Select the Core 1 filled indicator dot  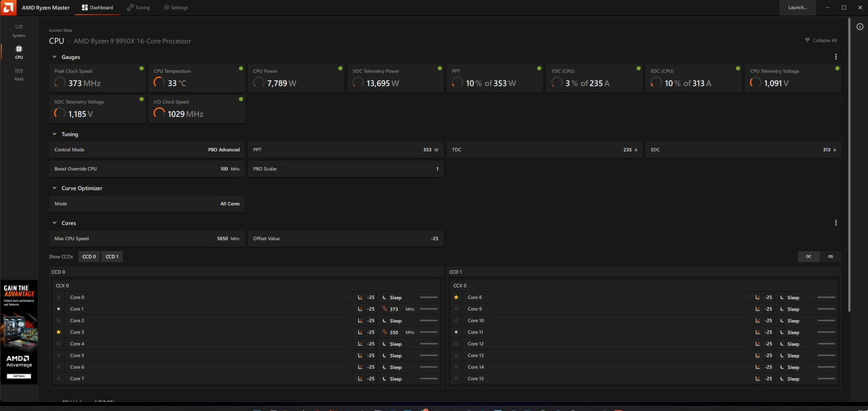58,309
